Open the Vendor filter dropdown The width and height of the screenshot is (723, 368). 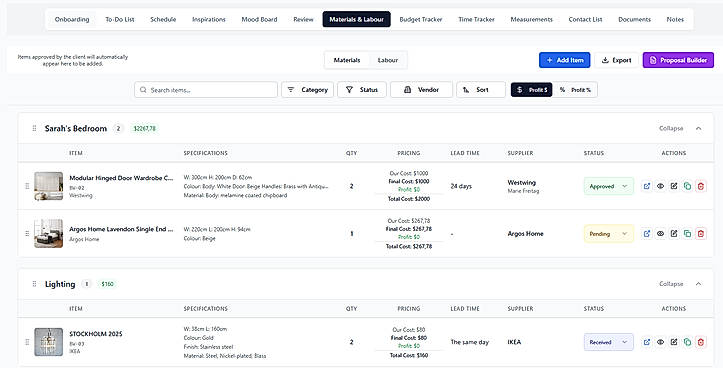tap(421, 90)
